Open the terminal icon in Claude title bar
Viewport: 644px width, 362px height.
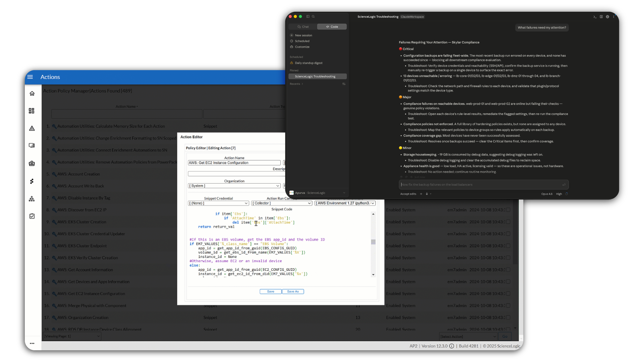[x=595, y=17]
